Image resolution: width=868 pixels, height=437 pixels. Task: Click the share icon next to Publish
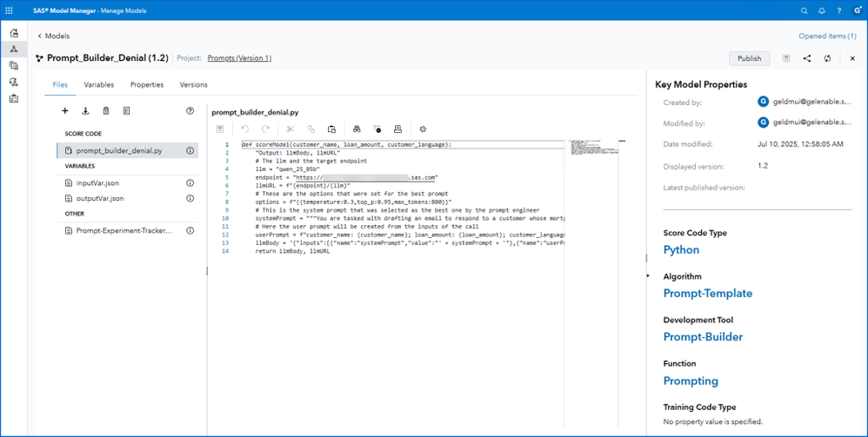coord(807,58)
